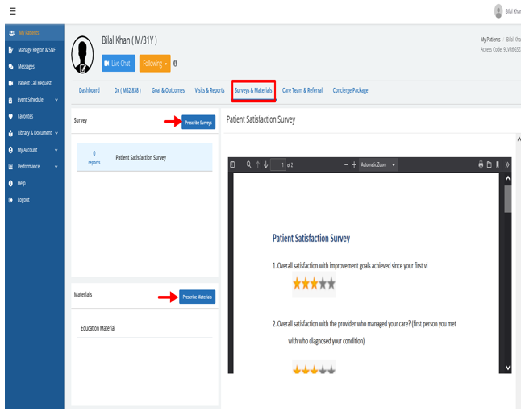
Task: Click Help in the sidebar
Action: point(21,183)
